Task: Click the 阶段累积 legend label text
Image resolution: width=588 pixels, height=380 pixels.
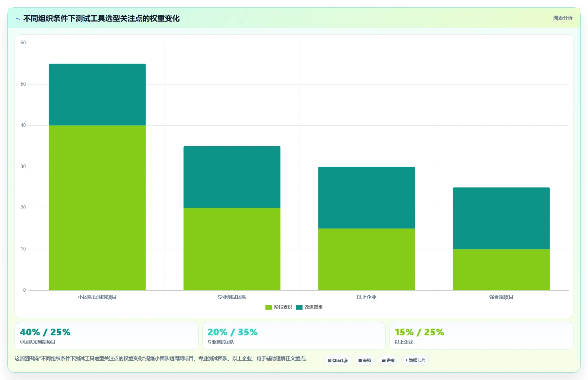Action: click(x=283, y=307)
